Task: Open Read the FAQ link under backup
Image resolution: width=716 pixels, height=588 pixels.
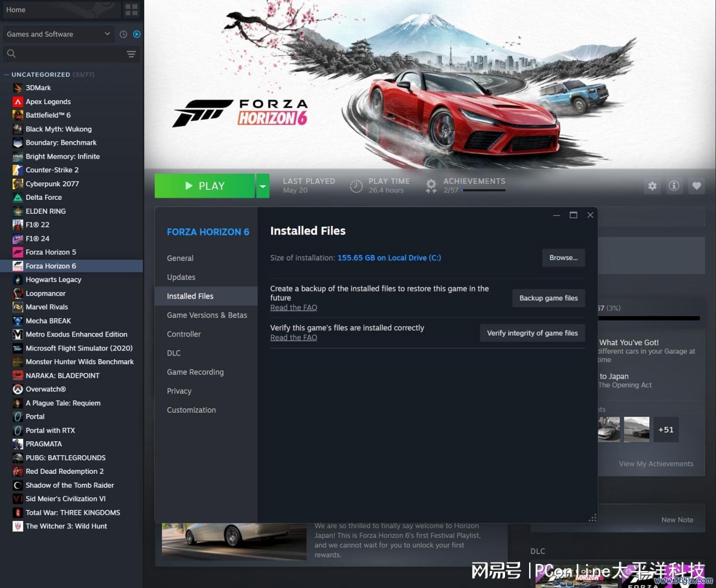Action: tap(294, 308)
